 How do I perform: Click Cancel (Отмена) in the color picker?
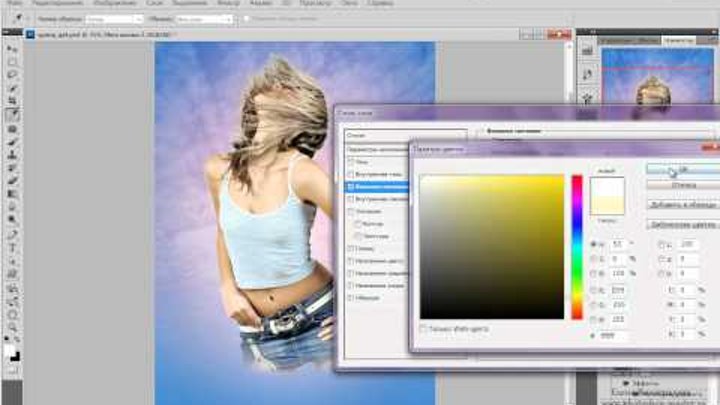pyautogui.click(x=683, y=185)
